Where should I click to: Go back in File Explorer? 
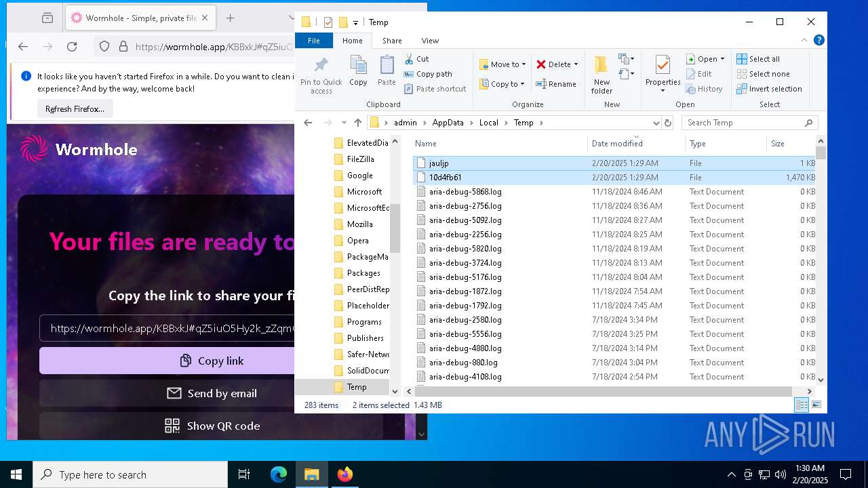308,123
